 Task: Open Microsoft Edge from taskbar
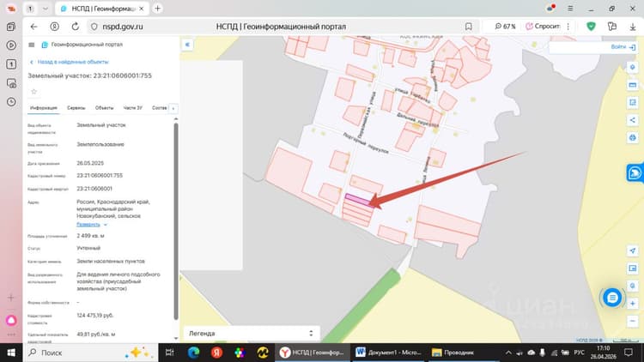click(193, 353)
